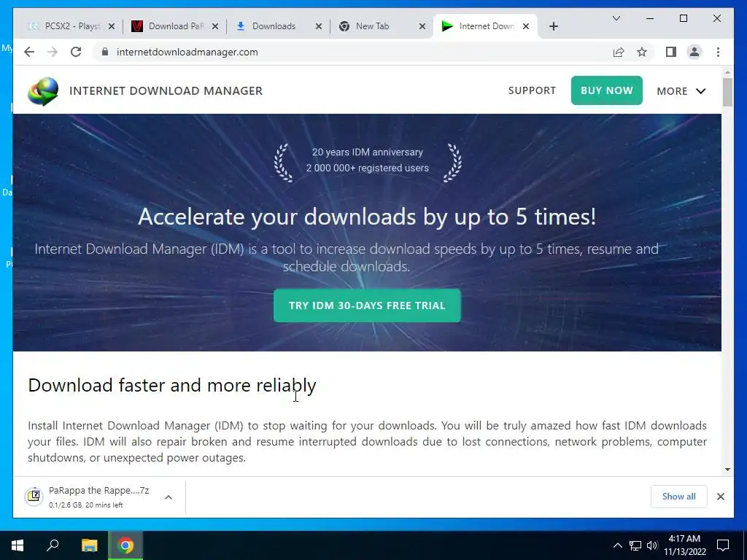The height and width of the screenshot is (560, 747).
Task: Reload the page with the refresh icon
Action: (x=76, y=52)
